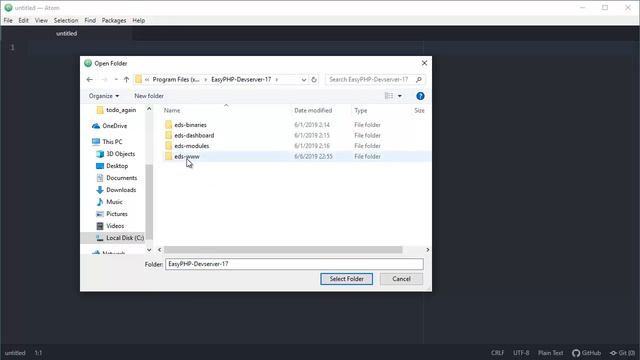Open Atom's File menu
The width and height of the screenshot is (640, 360).
coord(8,20)
